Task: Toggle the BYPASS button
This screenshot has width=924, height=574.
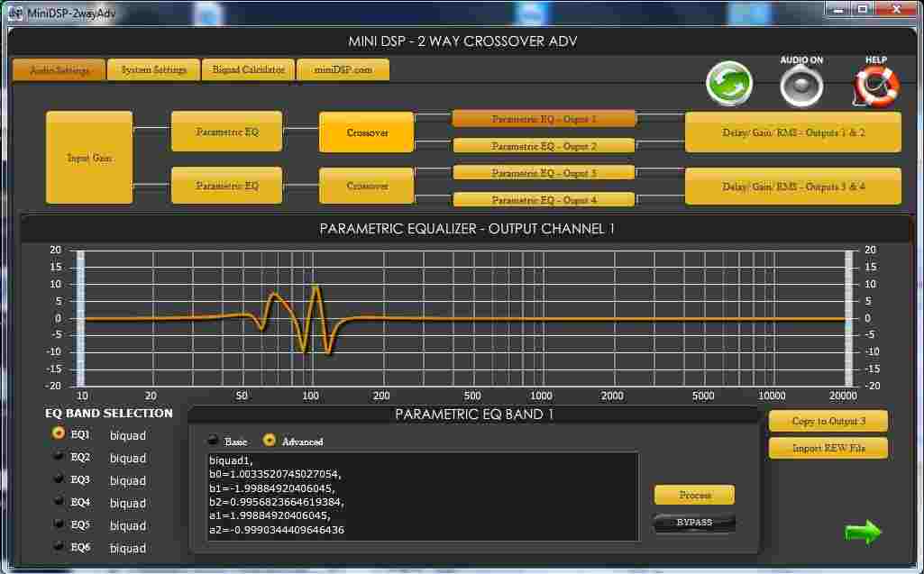Action: click(694, 523)
